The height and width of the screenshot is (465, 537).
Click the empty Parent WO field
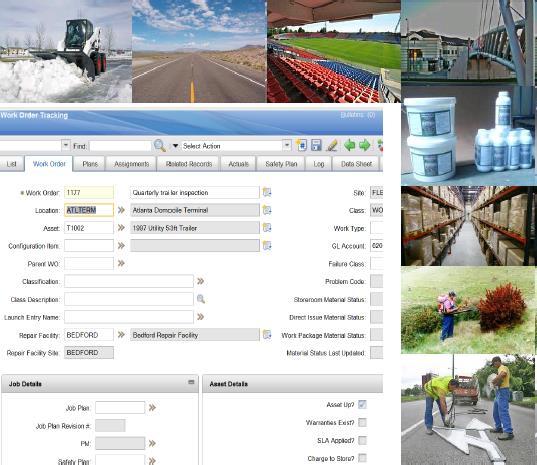tap(89, 263)
